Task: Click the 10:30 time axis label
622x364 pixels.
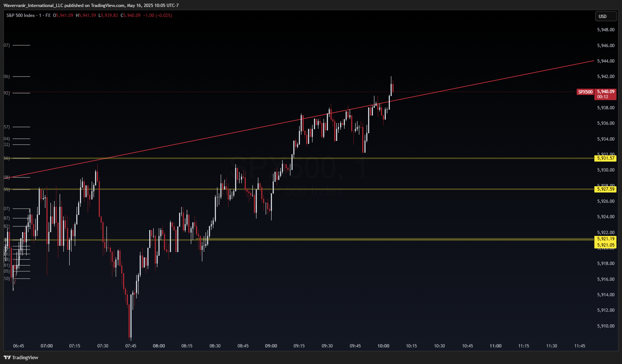Action: (440, 346)
